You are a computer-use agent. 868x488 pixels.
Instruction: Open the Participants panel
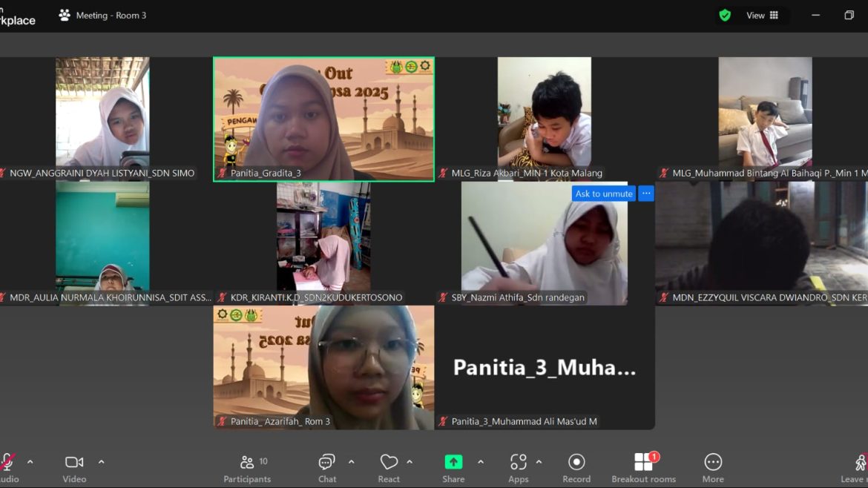click(247, 468)
